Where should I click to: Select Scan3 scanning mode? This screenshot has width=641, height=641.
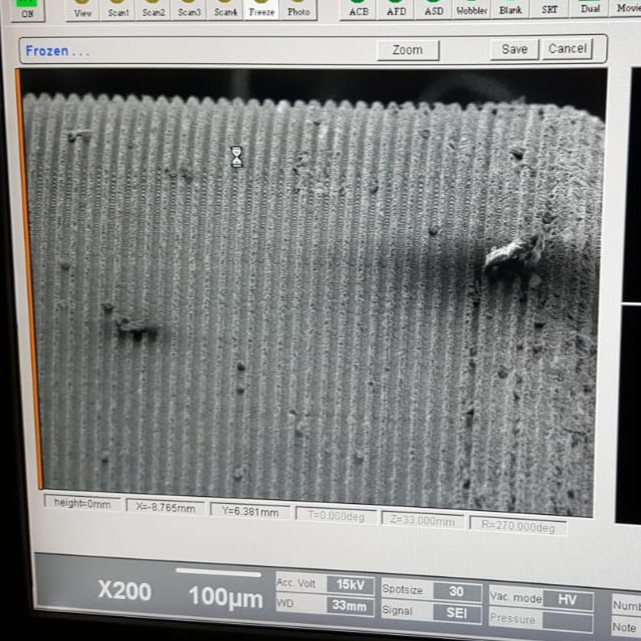190,9
